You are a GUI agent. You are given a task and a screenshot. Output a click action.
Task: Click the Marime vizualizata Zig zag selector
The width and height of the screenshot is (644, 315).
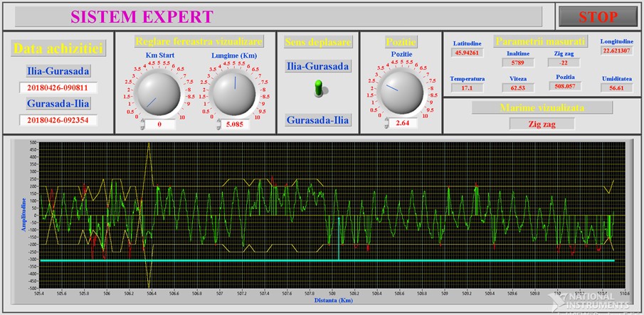542,124
